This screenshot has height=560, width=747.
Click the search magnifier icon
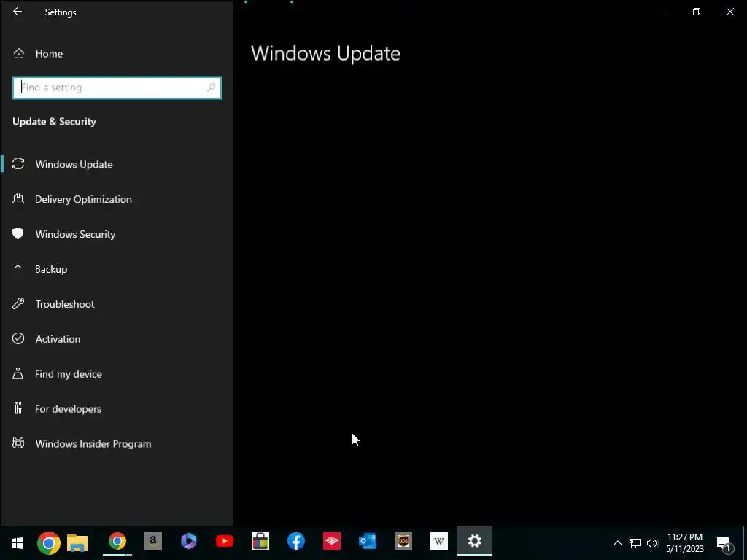coord(211,87)
